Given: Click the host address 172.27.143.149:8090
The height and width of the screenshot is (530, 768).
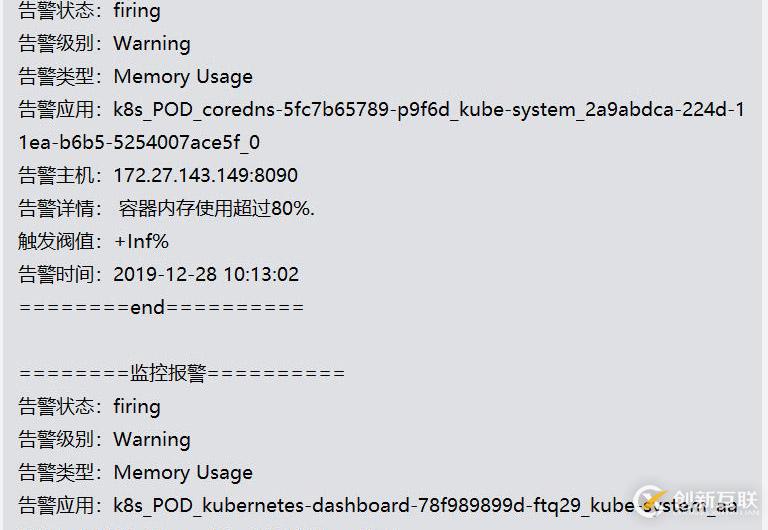Looking at the screenshot, I should (205, 175).
